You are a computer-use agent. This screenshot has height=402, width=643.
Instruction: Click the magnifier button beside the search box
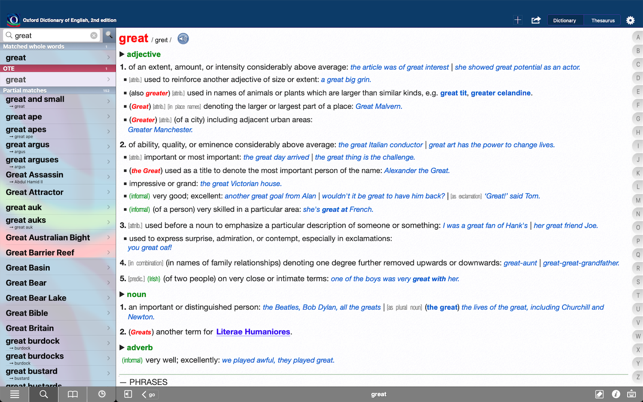click(109, 35)
